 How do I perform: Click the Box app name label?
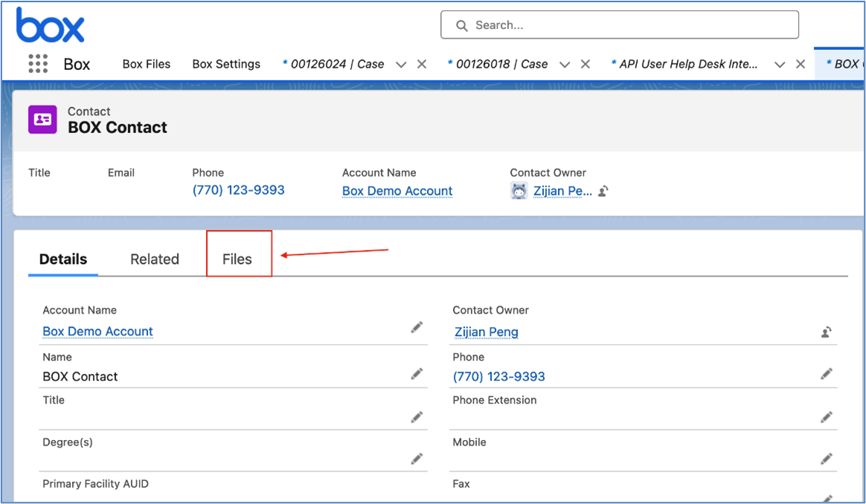coord(77,65)
